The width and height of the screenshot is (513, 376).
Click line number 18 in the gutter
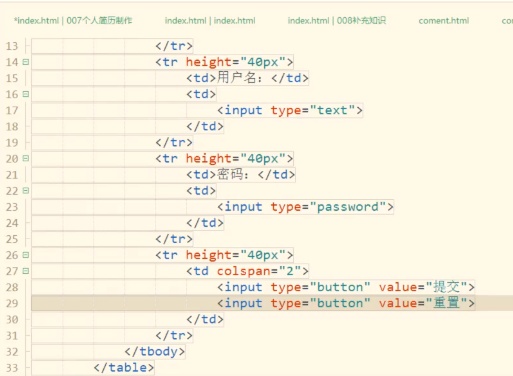12,127
